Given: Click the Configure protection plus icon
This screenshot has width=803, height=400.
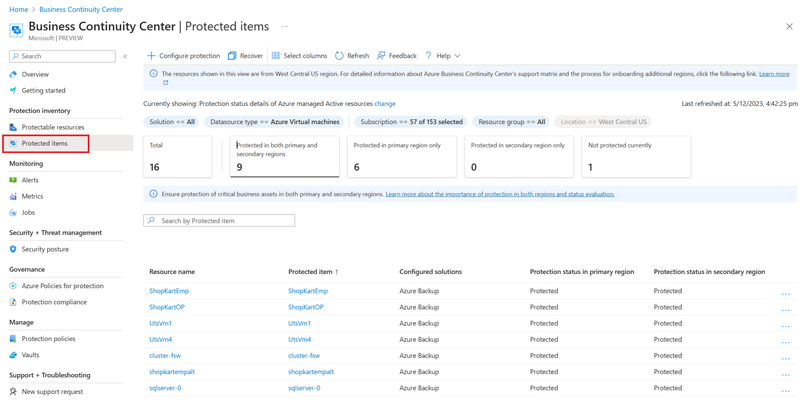Looking at the screenshot, I should pyautogui.click(x=151, y=56).
